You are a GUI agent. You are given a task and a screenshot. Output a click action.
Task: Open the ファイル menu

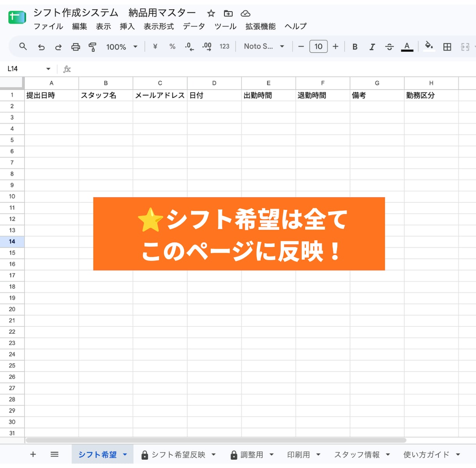[48, 27]
